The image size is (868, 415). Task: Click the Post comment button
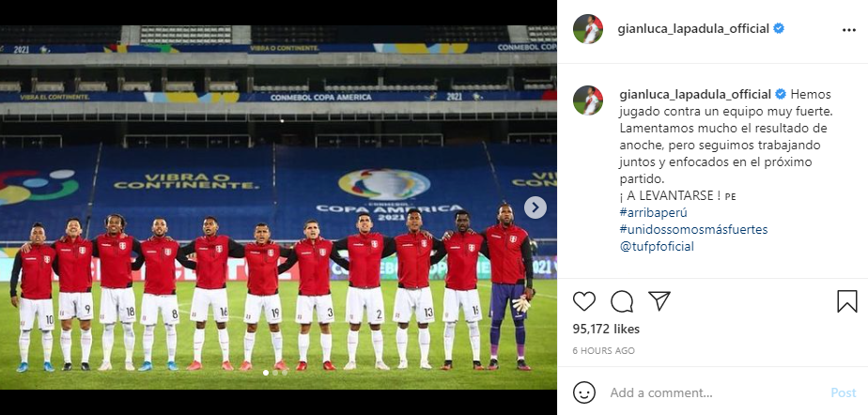843,392
